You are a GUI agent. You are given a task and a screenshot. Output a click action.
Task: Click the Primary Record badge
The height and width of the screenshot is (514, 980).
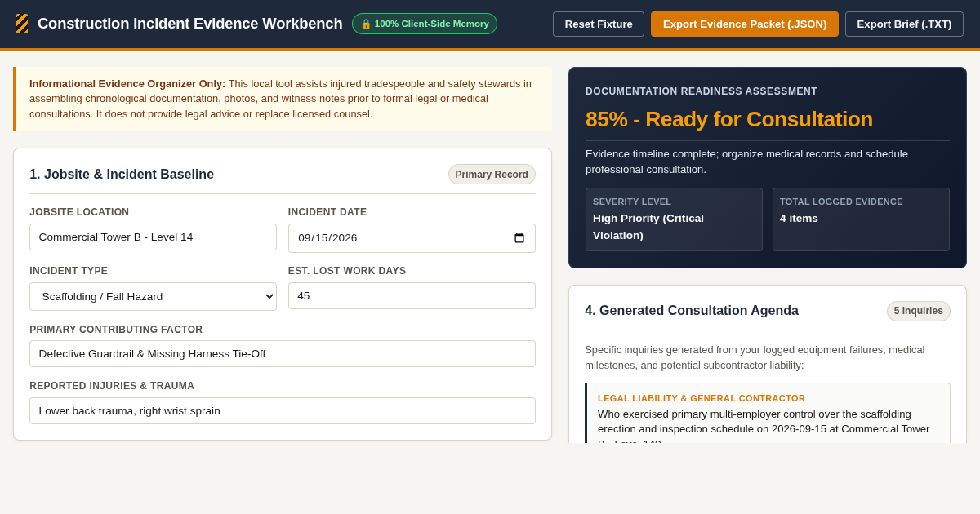click(x=492, y=175)
